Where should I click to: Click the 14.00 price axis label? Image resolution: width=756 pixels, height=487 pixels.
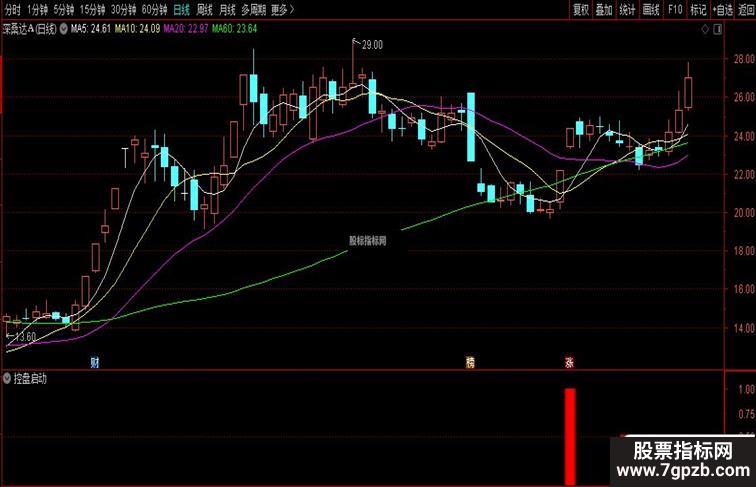pos(744,328)
